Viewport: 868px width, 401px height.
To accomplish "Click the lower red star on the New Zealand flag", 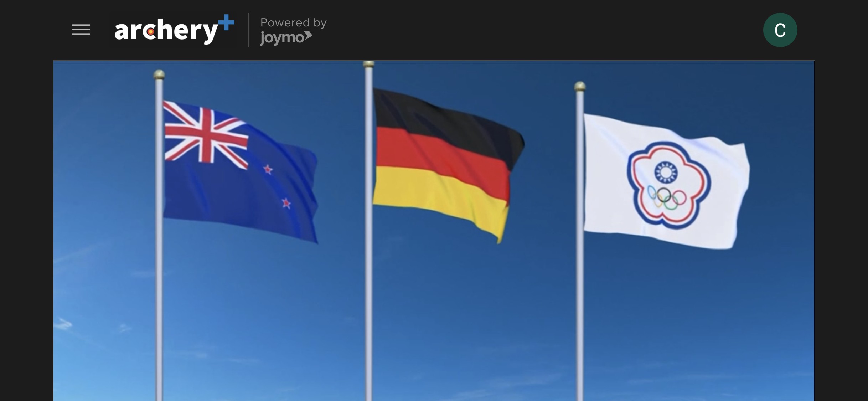I will [x=286, y=204].
